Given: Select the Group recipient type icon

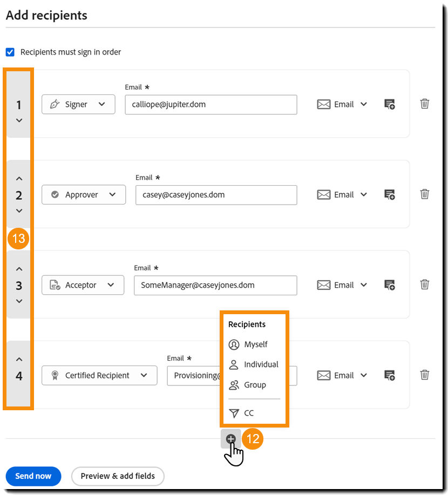Looking at the screenshot, I should click(234, 385).
